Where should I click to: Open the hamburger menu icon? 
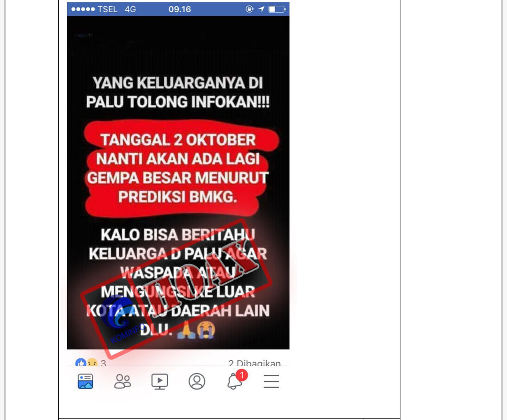coord(271,381)
